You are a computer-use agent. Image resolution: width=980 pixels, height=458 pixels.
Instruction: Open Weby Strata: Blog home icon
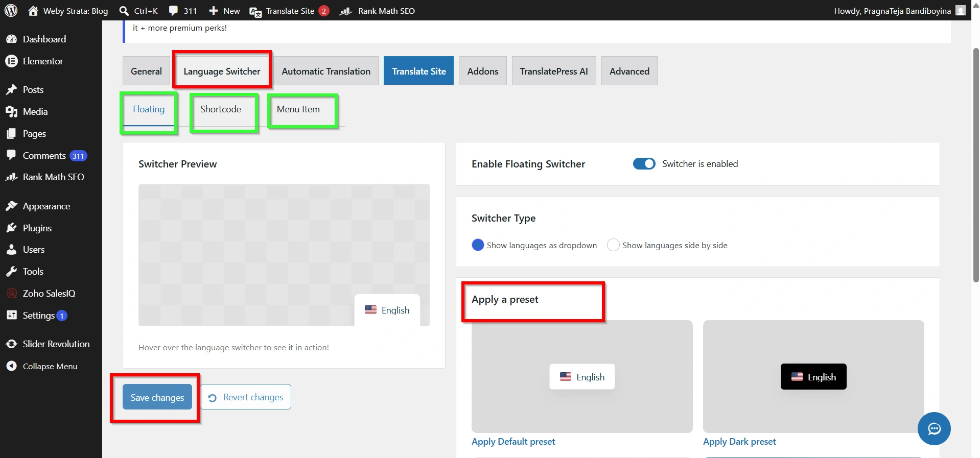coord(33,11)
